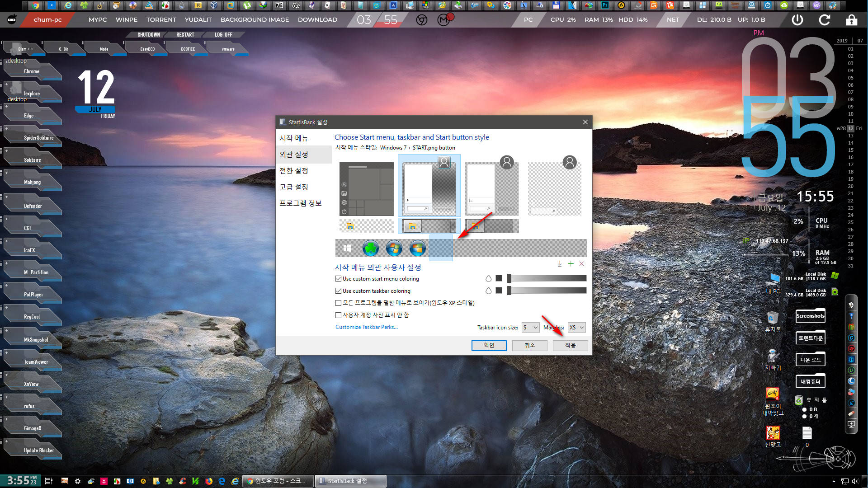Select the Windows 10 flat start button
This screenshot has width=868, height=488.
click(347, 248)
